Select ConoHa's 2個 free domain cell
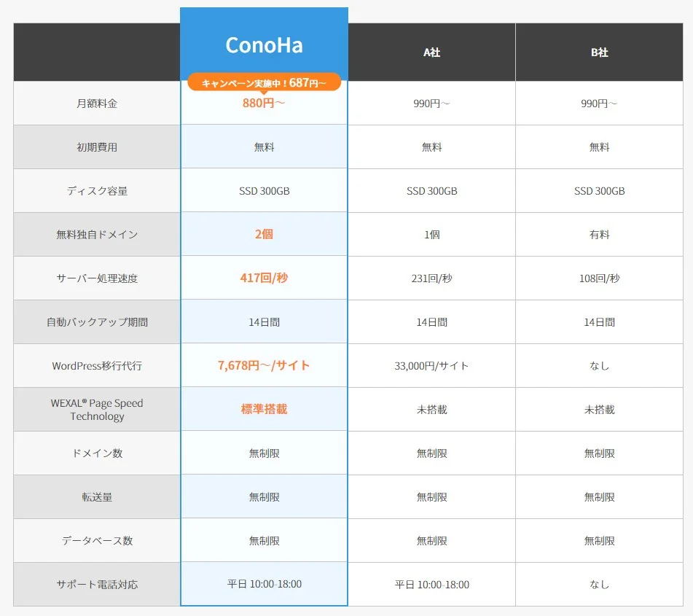The image size is (693, 616). click(x=264, y=234)
